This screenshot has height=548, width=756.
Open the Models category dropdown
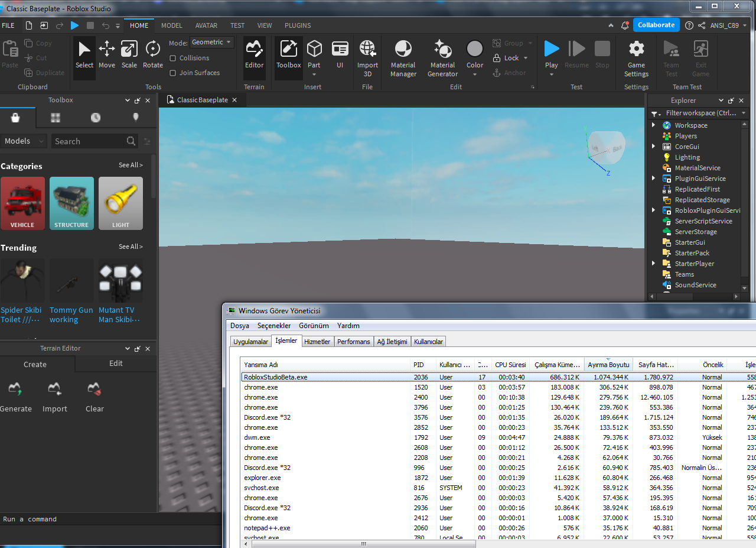point(24,141)
